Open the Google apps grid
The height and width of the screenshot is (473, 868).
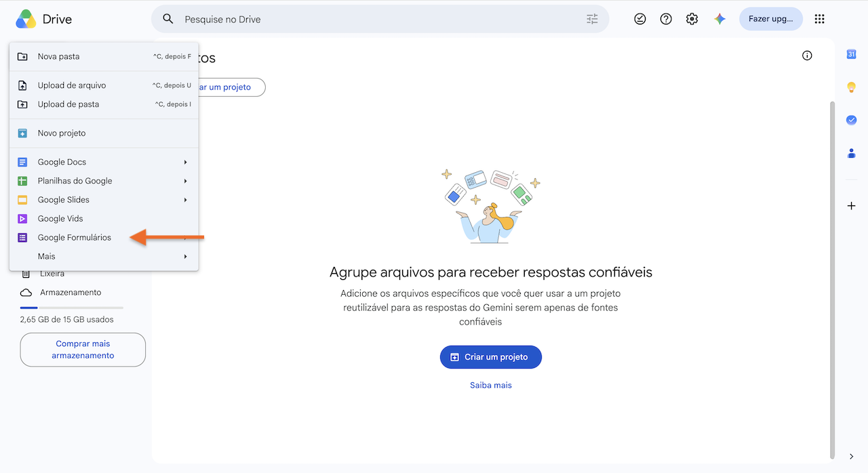(x=819, y=19)
